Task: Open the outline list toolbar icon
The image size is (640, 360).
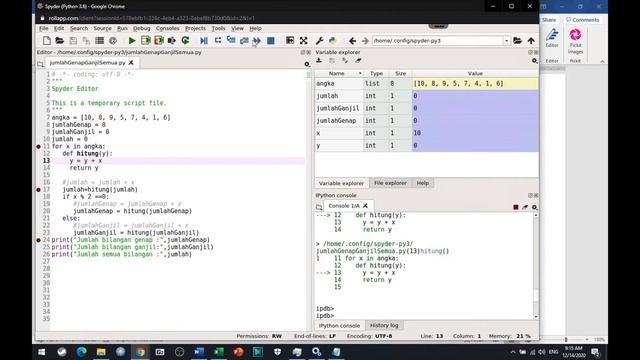Action: pos(99,40)
